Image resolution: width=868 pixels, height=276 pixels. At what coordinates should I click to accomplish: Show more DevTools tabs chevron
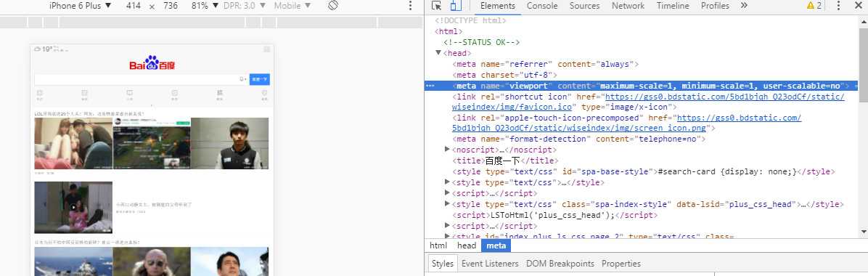[x=743, y=6]
